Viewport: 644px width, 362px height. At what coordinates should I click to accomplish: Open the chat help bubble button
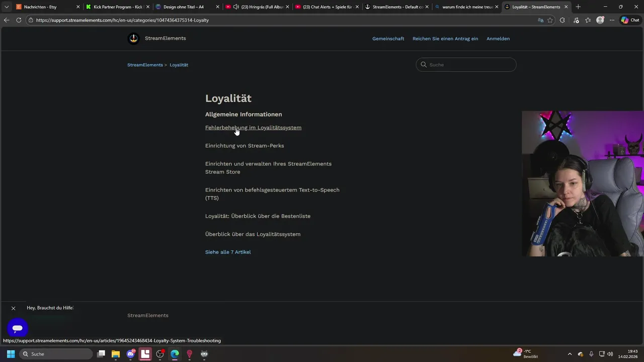(x=18, y=328)
